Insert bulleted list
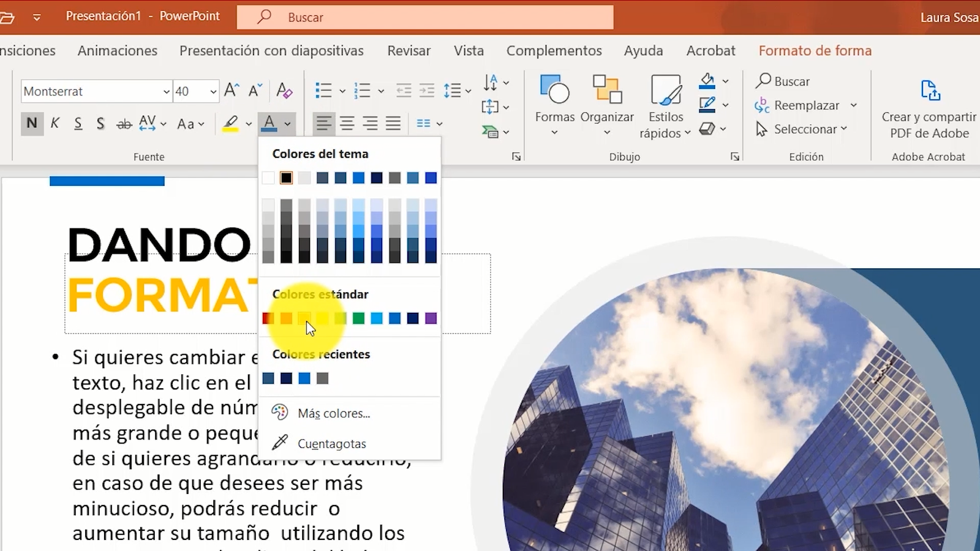Screen dimensions: 980x551 click(323, 91)
